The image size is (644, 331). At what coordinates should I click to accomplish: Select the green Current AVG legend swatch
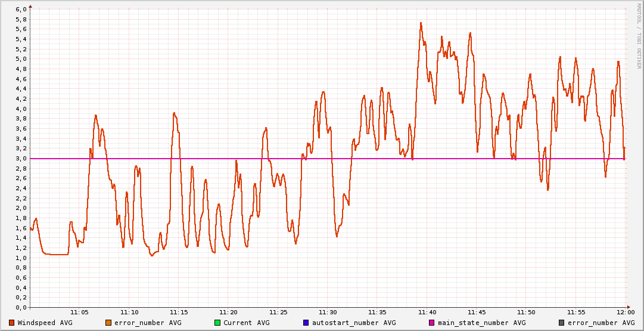217,323
